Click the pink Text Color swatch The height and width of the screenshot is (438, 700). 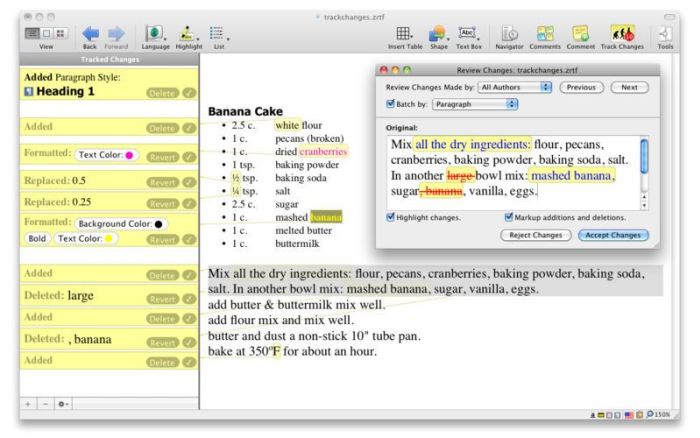coord(130,155)
